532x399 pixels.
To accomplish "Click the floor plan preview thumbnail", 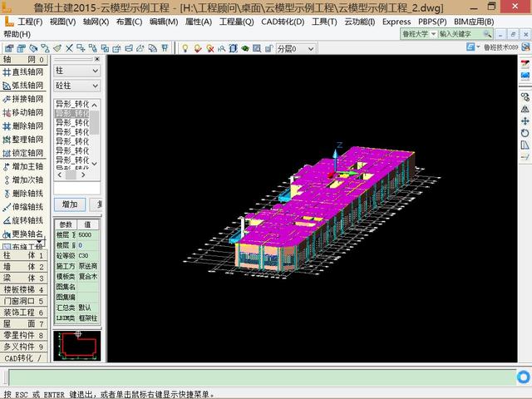I will 77,345.
